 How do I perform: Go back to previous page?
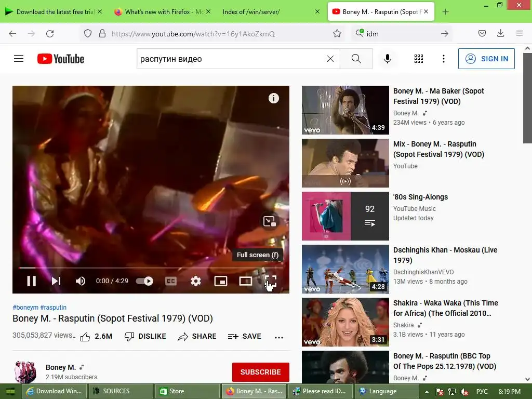[x=12, y=34]
